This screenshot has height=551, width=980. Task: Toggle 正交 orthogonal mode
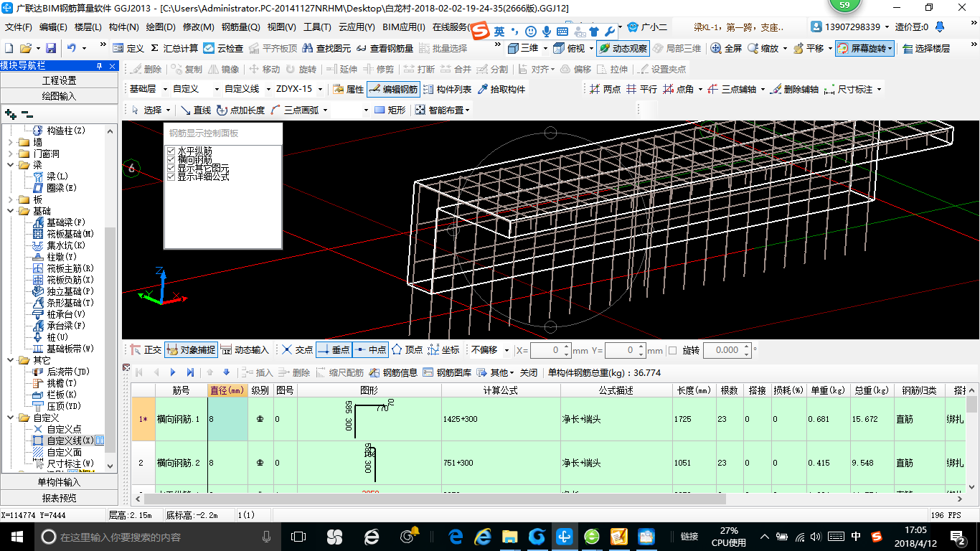click(146, 350)
